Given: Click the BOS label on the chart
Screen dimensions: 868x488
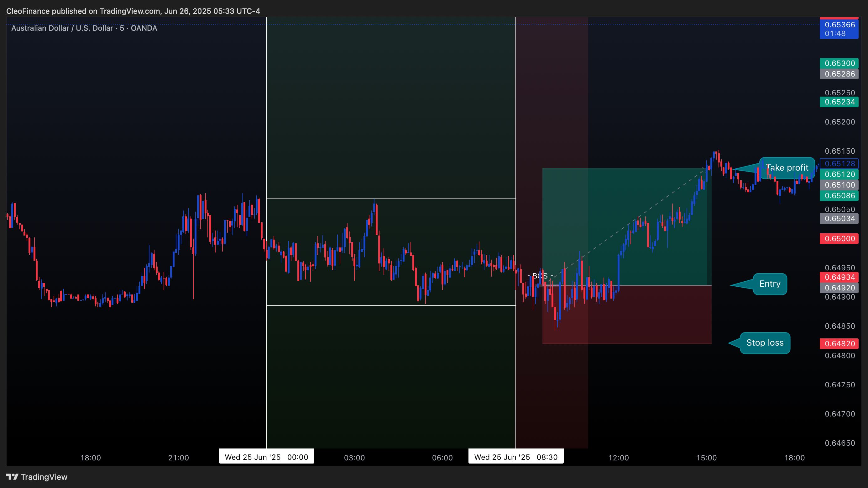Looking at the screenshot, I should pos(540,276).
